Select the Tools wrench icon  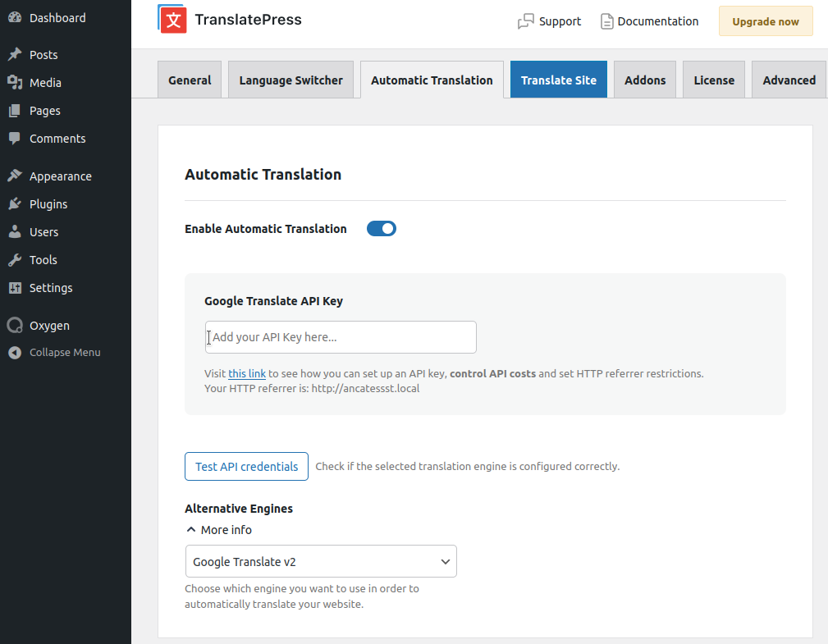click(x=14, y=259)
